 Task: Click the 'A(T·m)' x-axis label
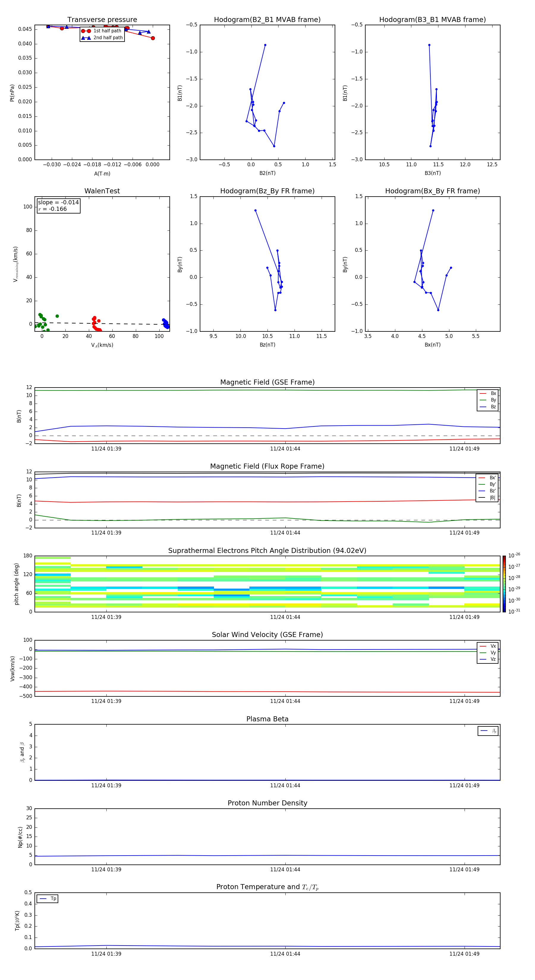click(102, 174)
